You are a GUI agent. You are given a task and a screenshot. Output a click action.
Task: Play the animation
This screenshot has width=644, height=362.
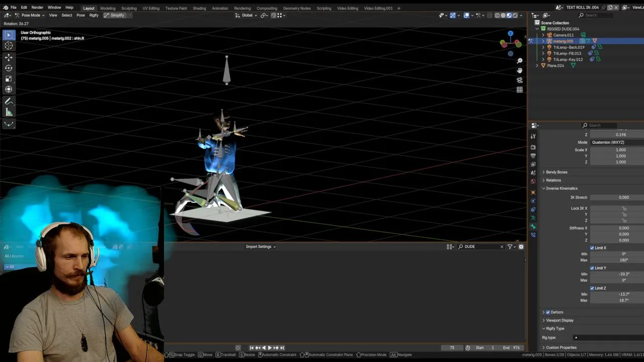point(269,347)
